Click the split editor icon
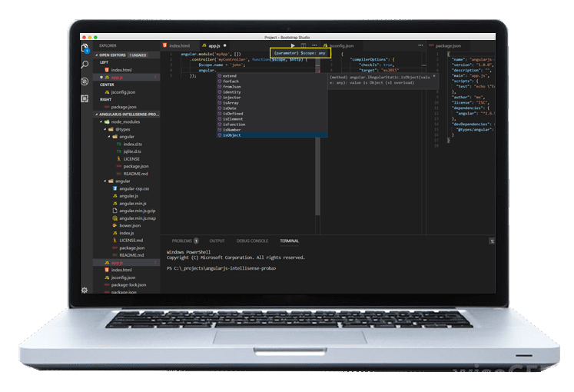The width and height of the screenshot is (574, 392). pyautogui.click(x=304, y=46)
